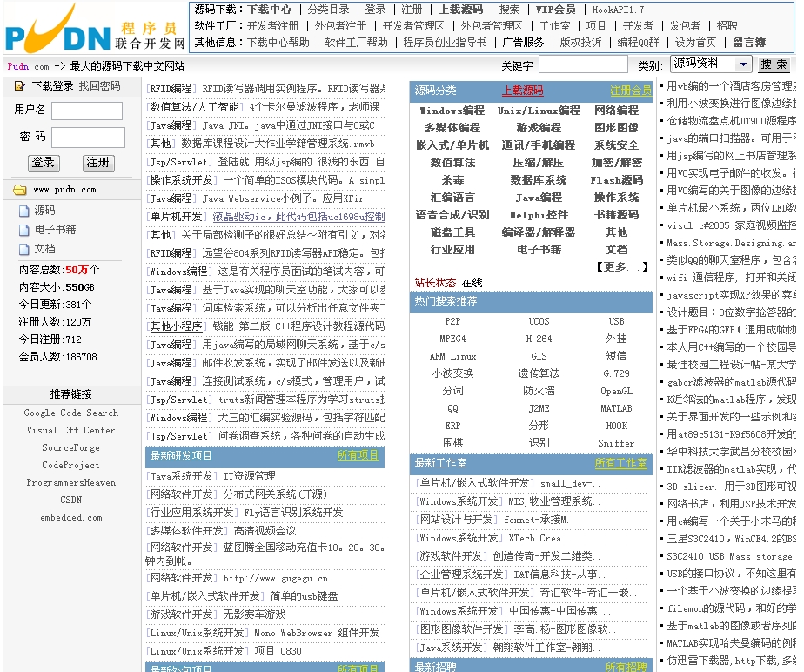The width and height of the screenshot is (804, 672).
Task: Click the 登录 button under the password field
Action: (x=44, y=163)
